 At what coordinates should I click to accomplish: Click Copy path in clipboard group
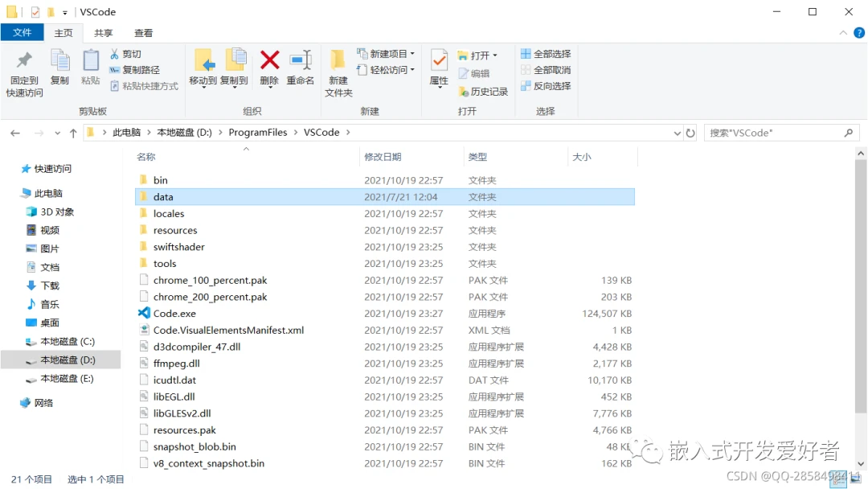[x=134, y=70]
